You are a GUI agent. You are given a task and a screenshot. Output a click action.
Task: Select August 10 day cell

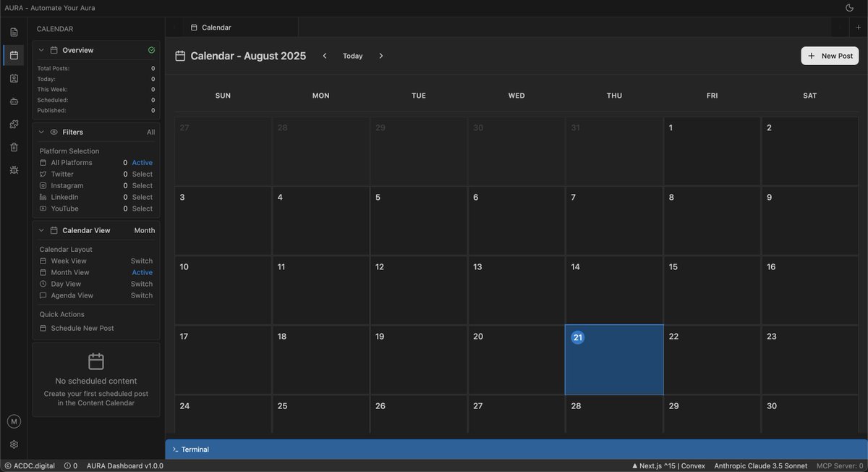[x=223, y=290]
